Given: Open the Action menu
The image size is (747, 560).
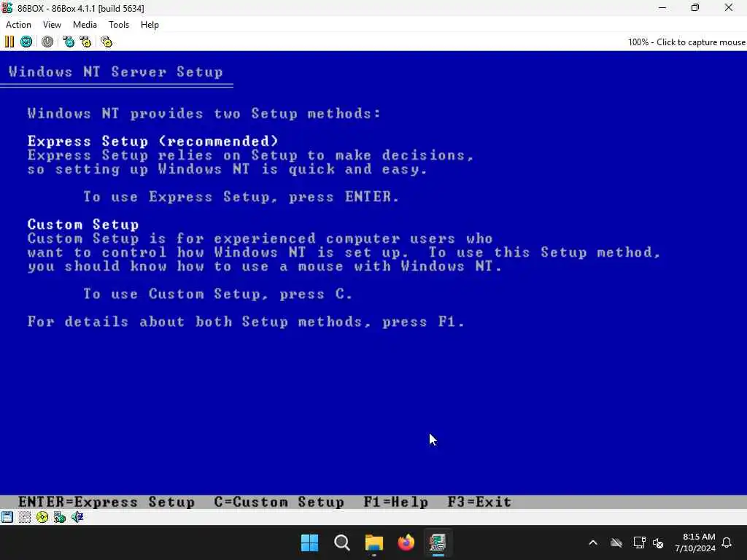Looking at the screenshot, I should (18, 25).
